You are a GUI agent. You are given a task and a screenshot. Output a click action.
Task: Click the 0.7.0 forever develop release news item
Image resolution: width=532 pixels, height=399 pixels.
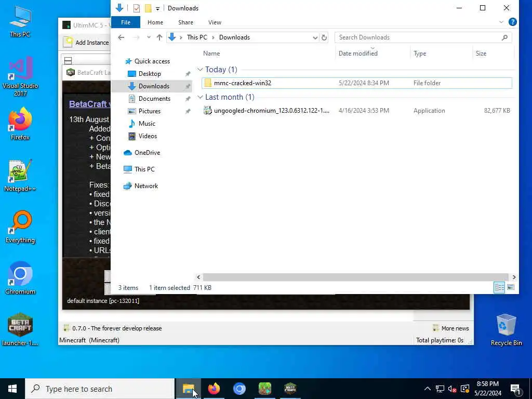click(113, 328)
